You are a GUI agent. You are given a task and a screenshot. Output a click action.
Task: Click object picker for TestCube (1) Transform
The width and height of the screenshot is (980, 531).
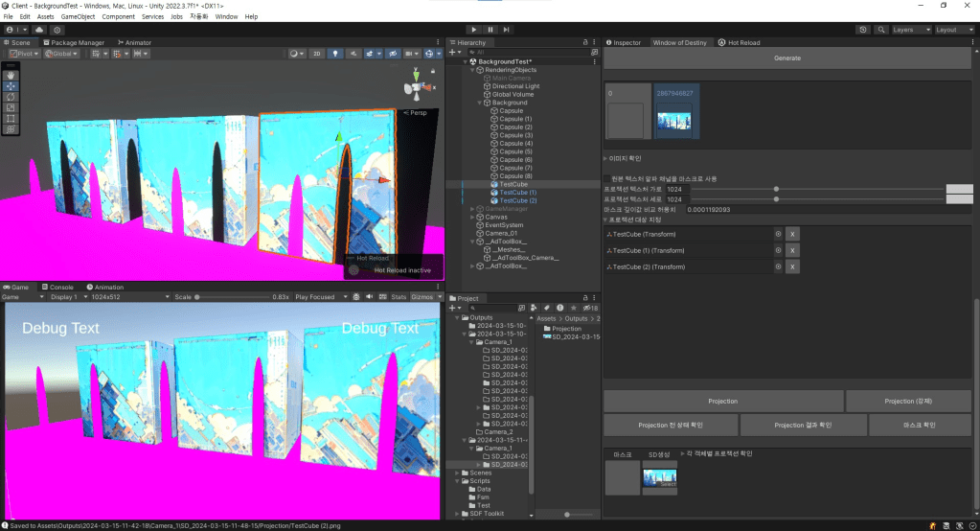click(x=778, y=250)
